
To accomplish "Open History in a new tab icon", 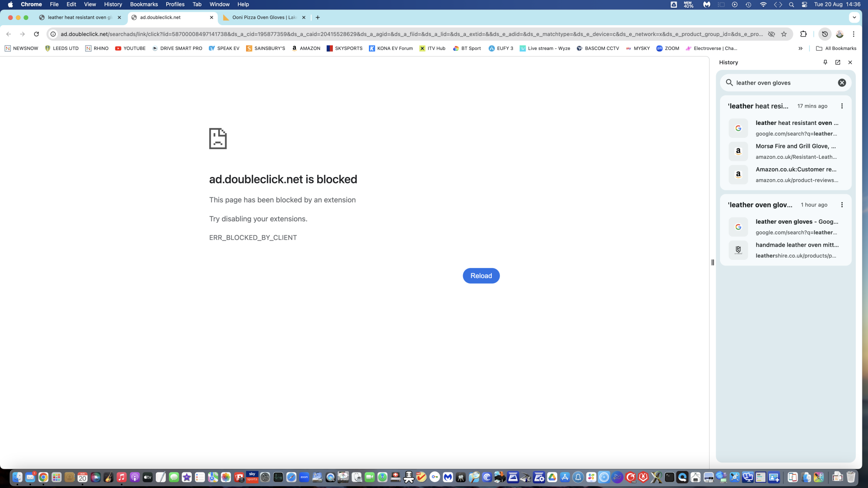I will [838, 62].
